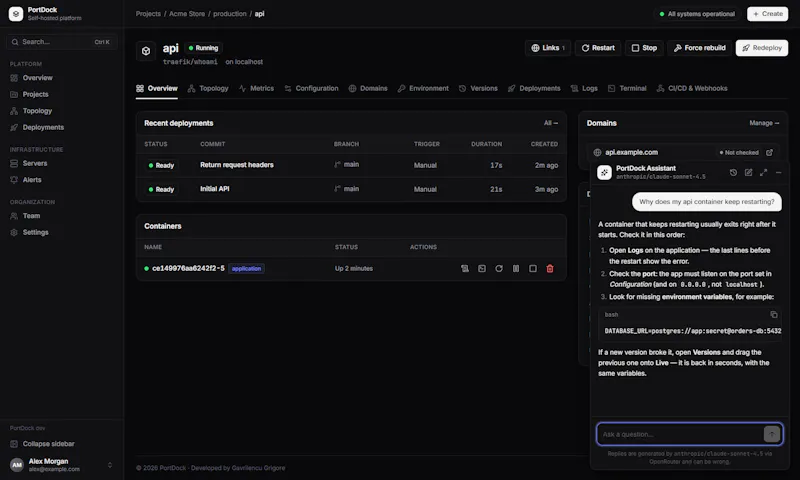
Task: Click container name ce149976aa6242f2-5
Action: coord(188,268)
